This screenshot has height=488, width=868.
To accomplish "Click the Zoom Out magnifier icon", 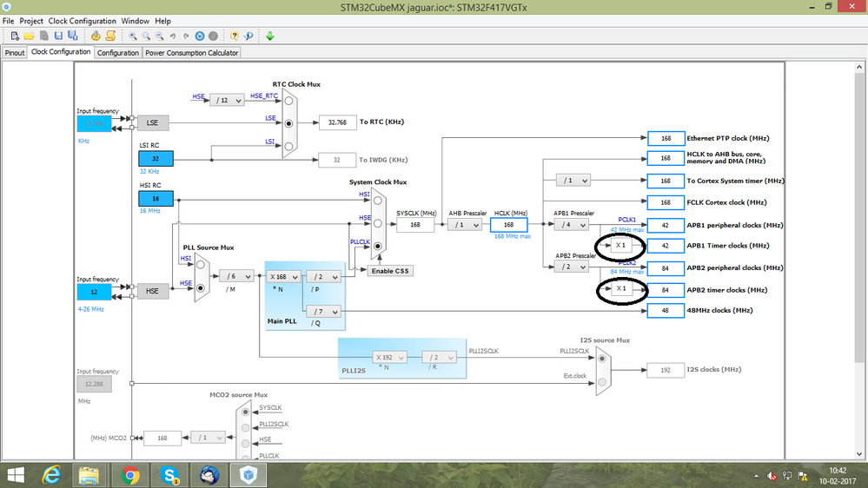I will click(x=159, y=36).
